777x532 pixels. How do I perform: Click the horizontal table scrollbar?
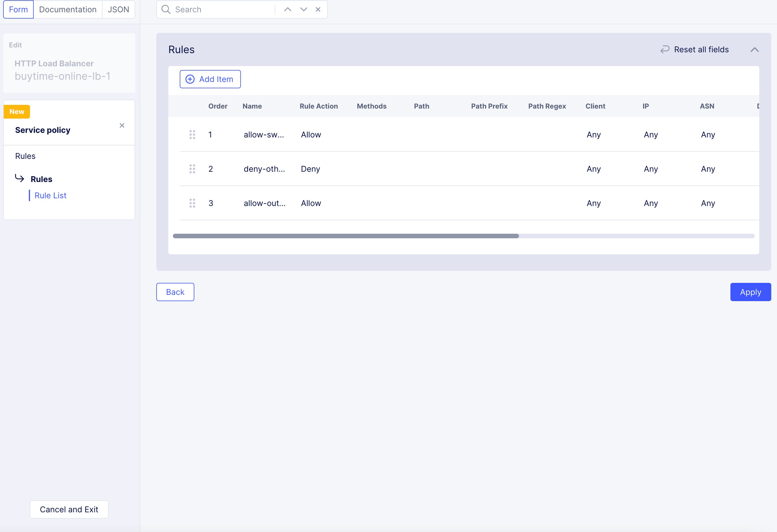(346, 236)
